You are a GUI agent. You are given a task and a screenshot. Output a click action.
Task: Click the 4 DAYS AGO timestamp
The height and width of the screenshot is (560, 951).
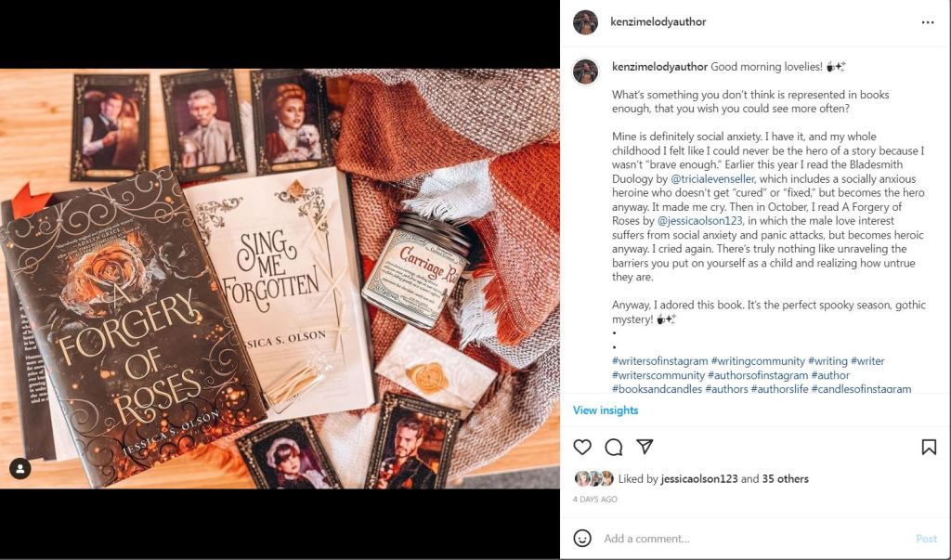pos(595,500)
